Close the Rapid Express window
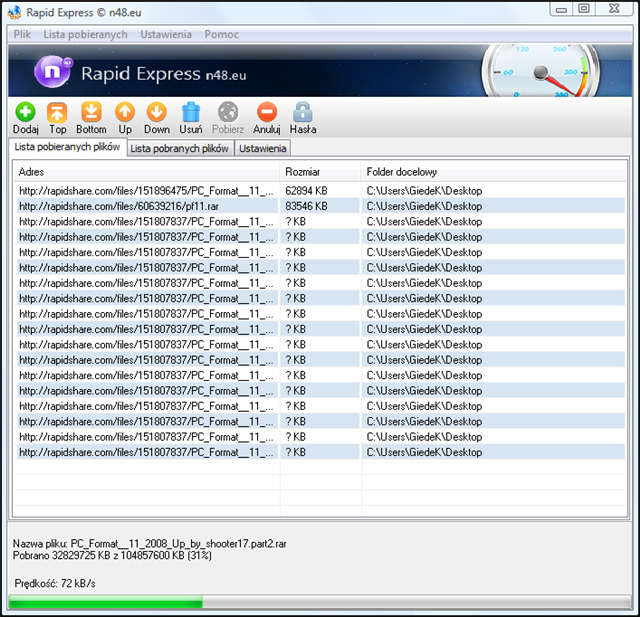The height and width of the screenshot is (617, 640). click(x=614, y=9)
